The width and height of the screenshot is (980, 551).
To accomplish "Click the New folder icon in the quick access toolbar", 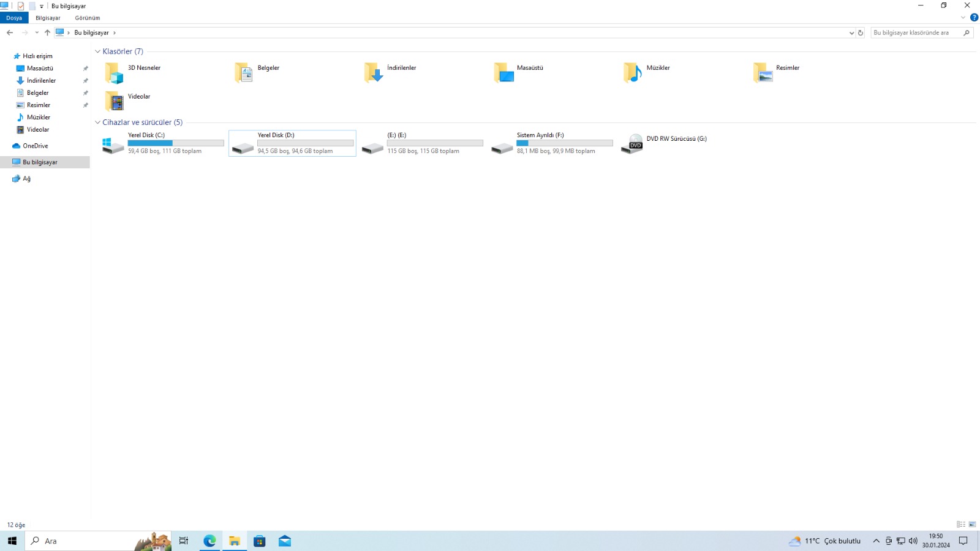I will pyautogui.click(x=32, y=6).
